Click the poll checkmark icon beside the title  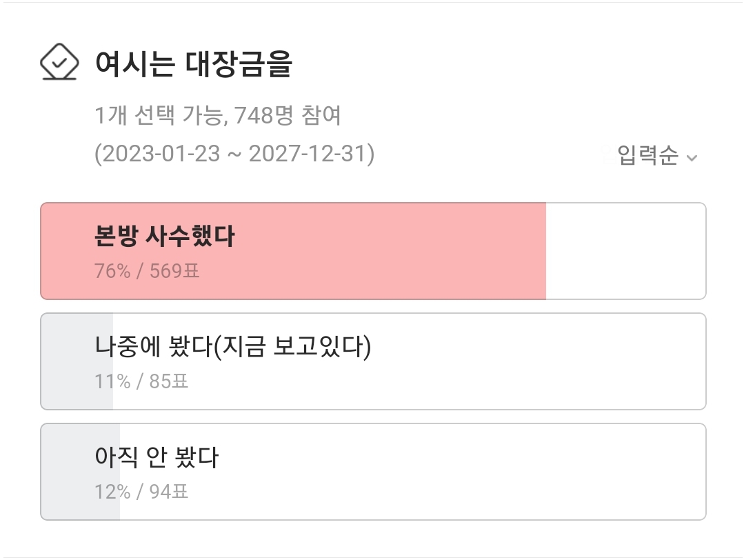point(59,61)
